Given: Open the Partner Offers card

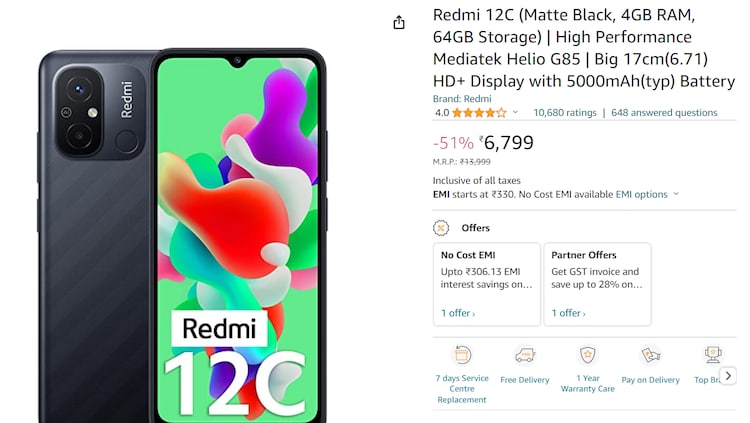Looking at the screenshot, I should click(597, 284).
